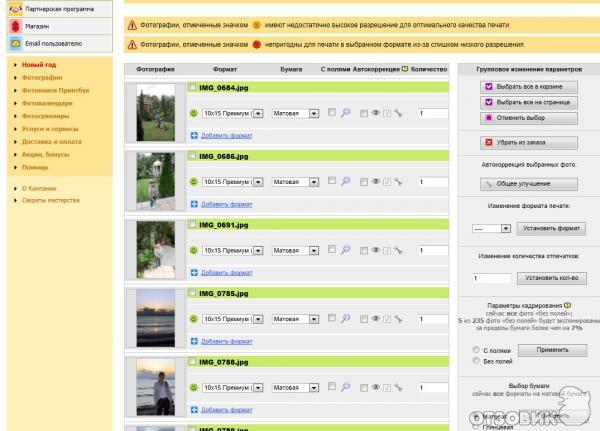Select the Без полей radio button

coord(475,361)
